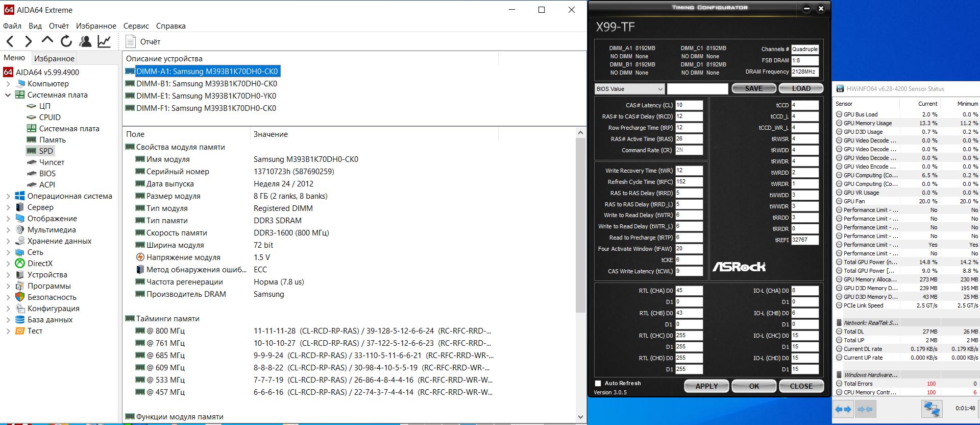Viewport: 980px width, 425px height.
Task: Select DIMM-E1 Samsung M393B1K70DH0-YK0 module
Action: point(206,96)
